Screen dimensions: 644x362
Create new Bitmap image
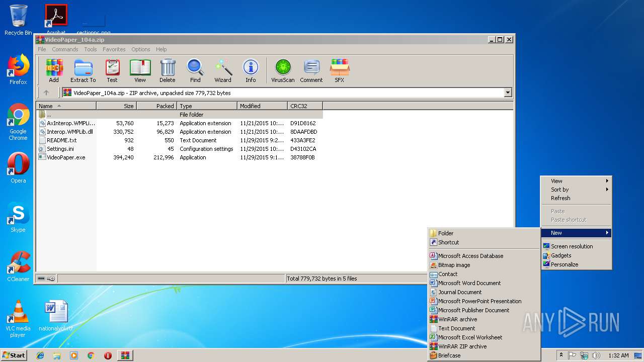(484, 265)
